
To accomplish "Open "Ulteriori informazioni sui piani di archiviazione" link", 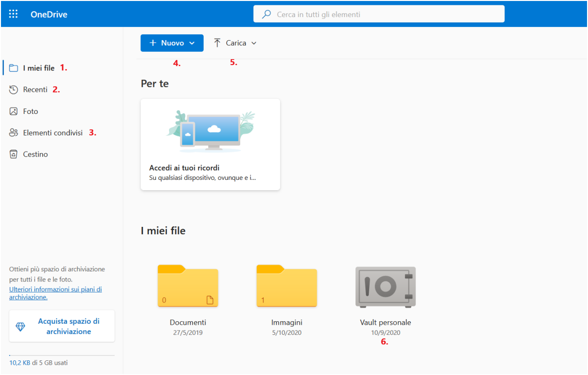I will click(56, 293).
